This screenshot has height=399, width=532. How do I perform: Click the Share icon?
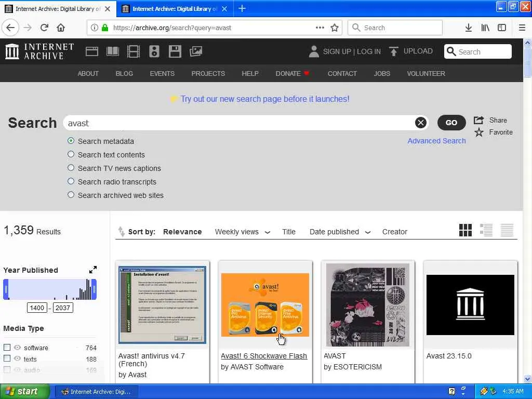pyautogui.click(x=478, y=120)
